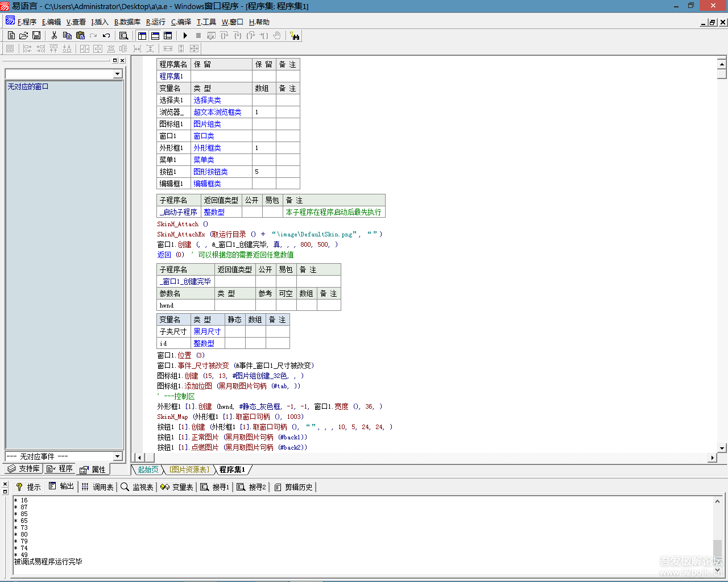Click the Open file folder icon
Screen dimensions: 728x582
point(24,35)
